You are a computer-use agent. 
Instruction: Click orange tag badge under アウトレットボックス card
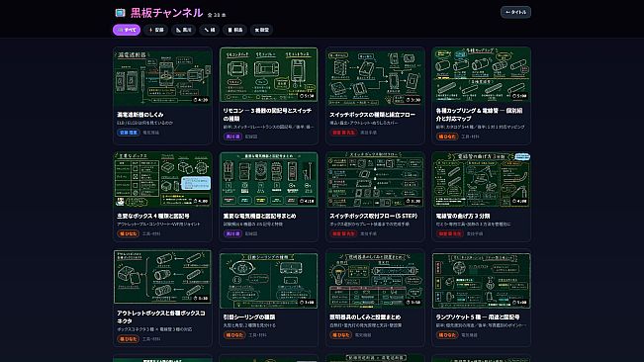pos(129,339)
